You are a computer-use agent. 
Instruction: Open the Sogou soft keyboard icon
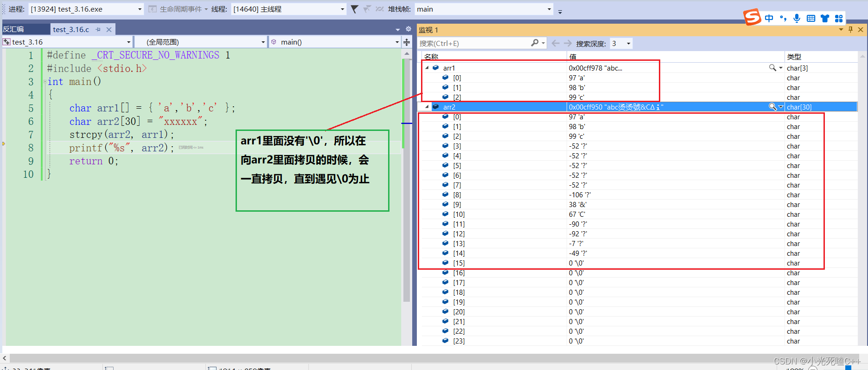click(x=811, y=18)
